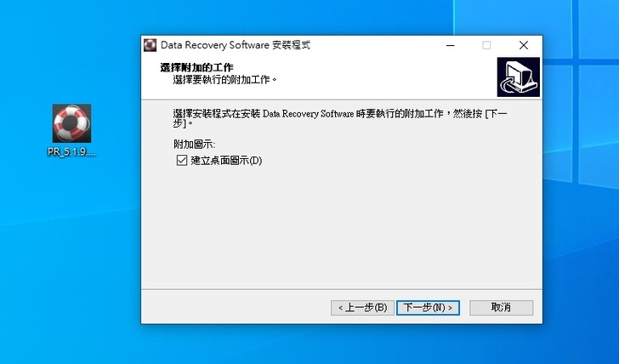
Task: Click the 選擇附加的工作 heading
Action: [x=197, y=67]
